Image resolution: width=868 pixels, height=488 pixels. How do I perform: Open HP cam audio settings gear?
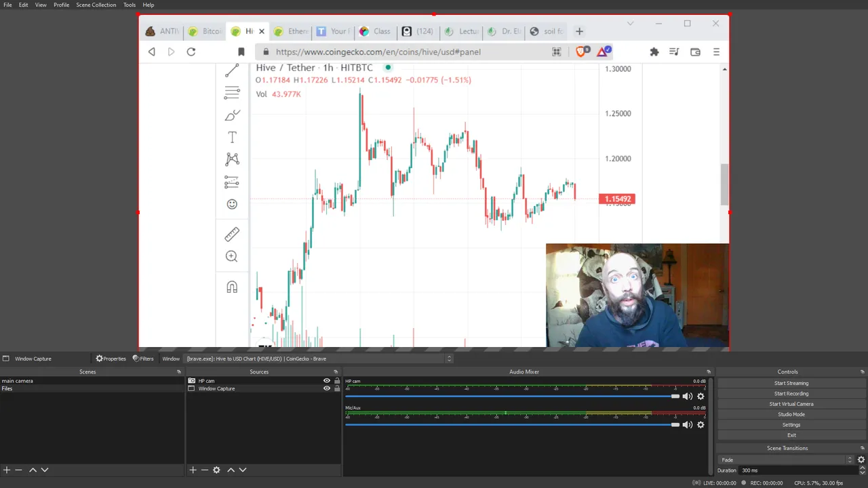(701, 396)
